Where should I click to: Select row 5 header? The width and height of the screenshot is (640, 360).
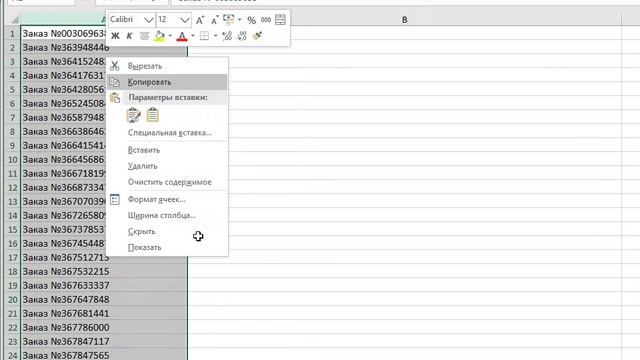click(x=12, y=89)
